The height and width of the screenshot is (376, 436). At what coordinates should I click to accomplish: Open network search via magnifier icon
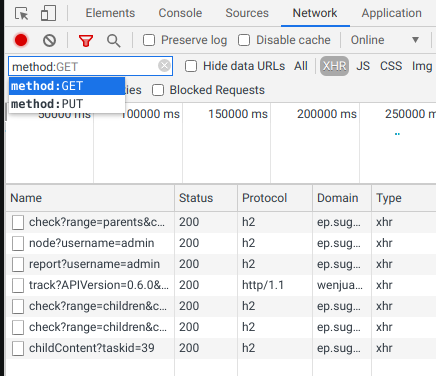point(114,41)
